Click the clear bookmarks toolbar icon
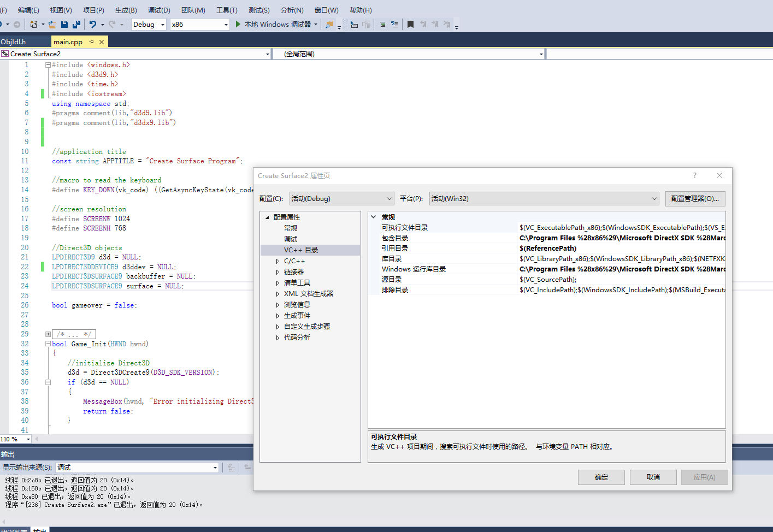The height and width of the screenshot is (532, 773). click(x=447, y=24)
